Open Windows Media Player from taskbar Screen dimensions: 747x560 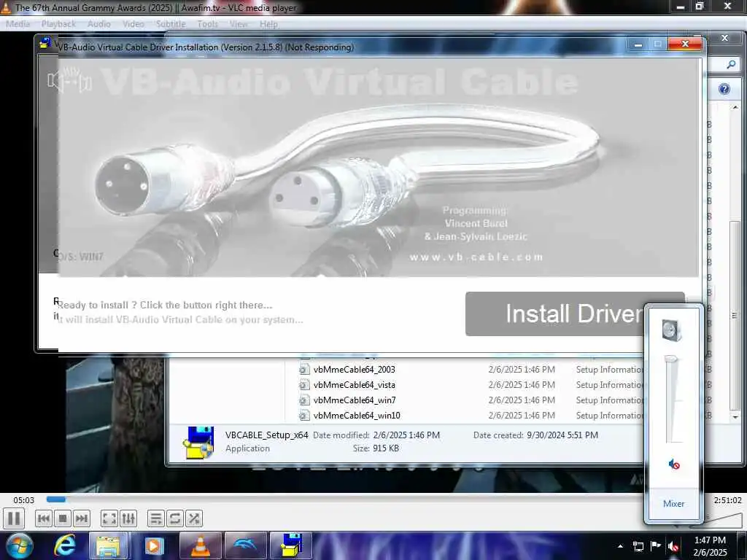pos(153,545)
